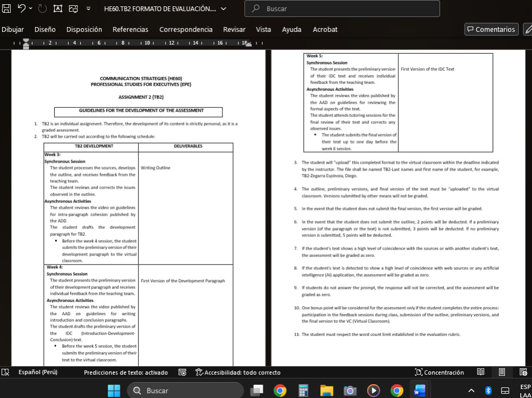
Task: Expand the hidden system tray icons chevron
Action: coord(471,391)
